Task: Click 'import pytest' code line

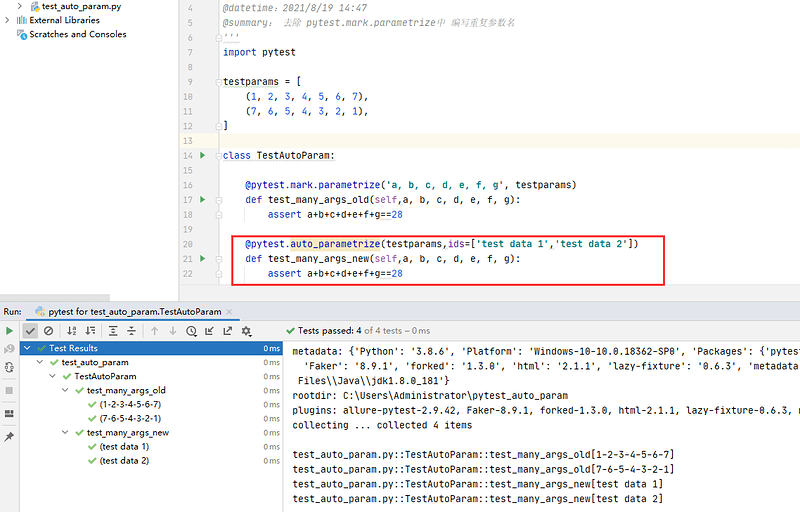Action: tap(259, 52)
